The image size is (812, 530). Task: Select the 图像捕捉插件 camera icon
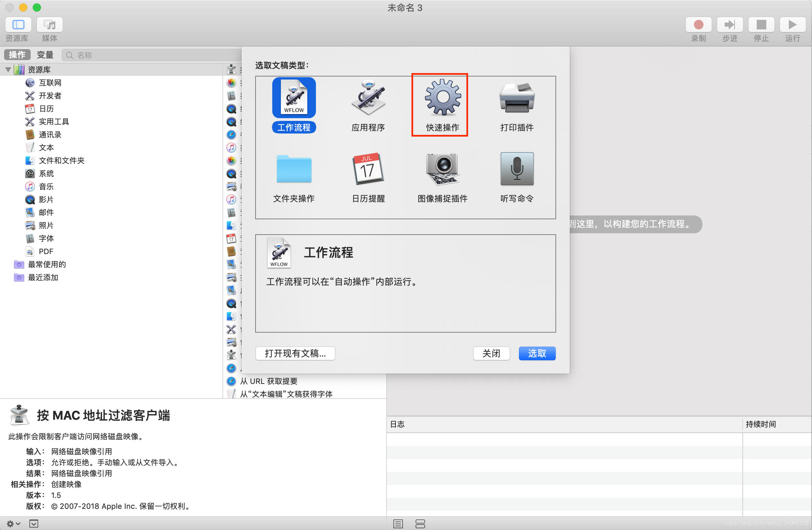coord(443,169)
